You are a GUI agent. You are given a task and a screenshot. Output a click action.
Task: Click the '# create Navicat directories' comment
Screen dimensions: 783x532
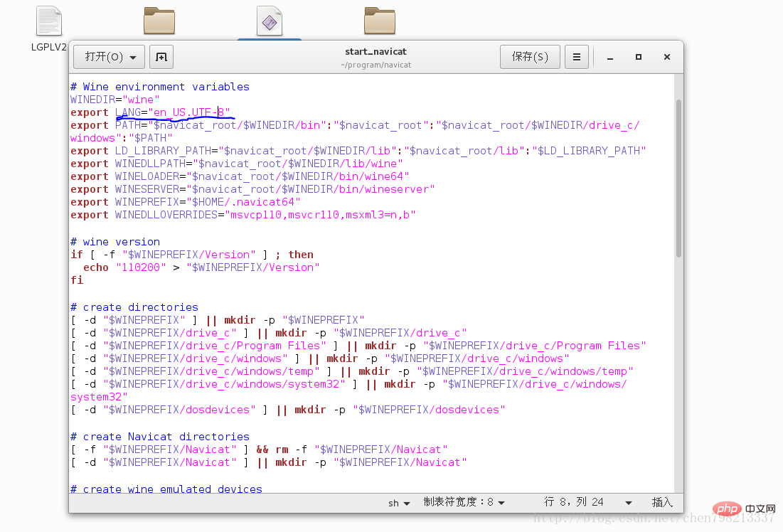tap(160, 437)
